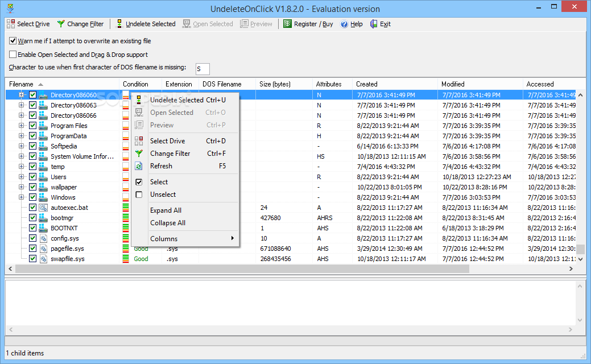
Task: Click the condition bar of bootmgr row
Action: point(126,218)
